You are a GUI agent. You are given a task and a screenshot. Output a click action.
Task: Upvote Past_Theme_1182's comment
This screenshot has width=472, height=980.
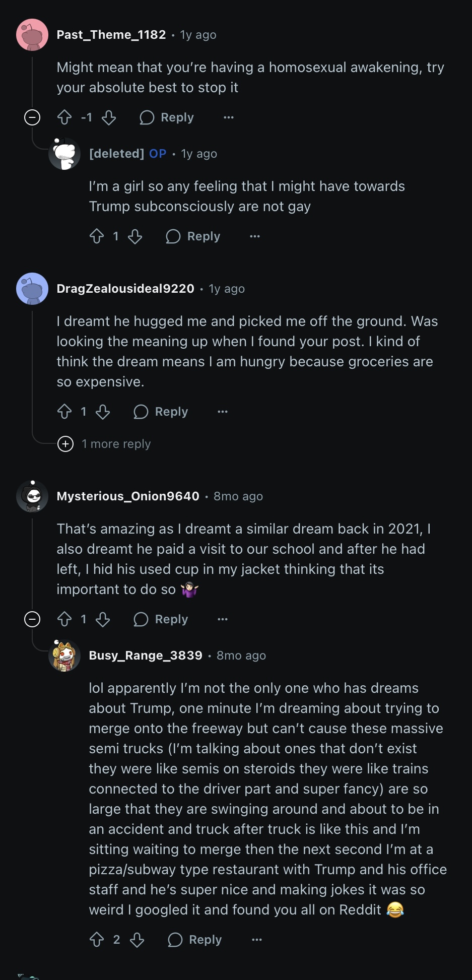[64, 117]
